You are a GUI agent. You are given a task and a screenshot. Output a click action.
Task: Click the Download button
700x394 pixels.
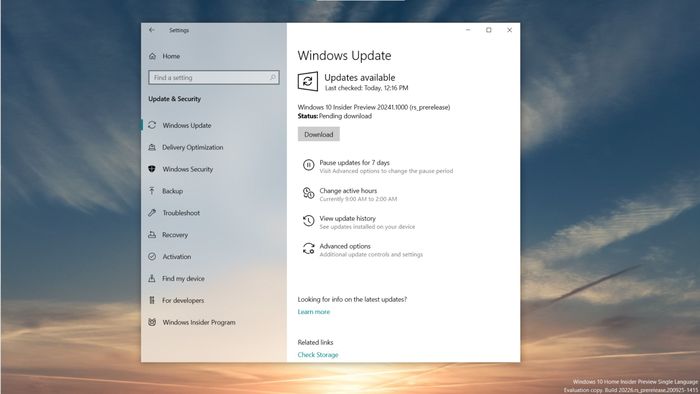pyautogui.click(x=319, y=134)
